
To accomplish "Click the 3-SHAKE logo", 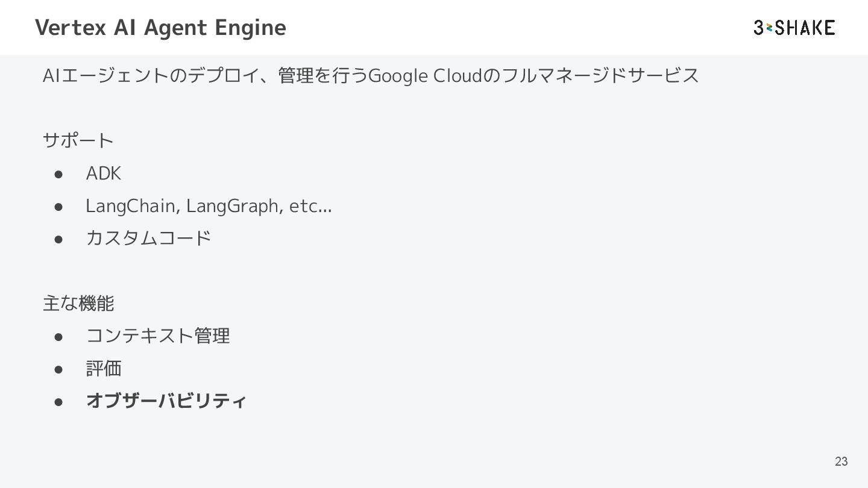I will [794, 27].
